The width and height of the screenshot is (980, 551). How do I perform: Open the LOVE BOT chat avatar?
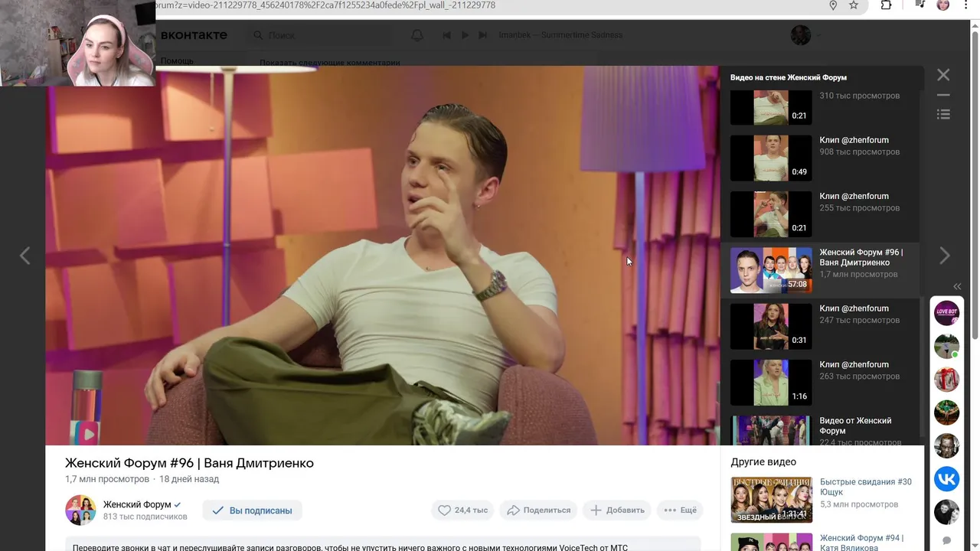tap(947, 312)
